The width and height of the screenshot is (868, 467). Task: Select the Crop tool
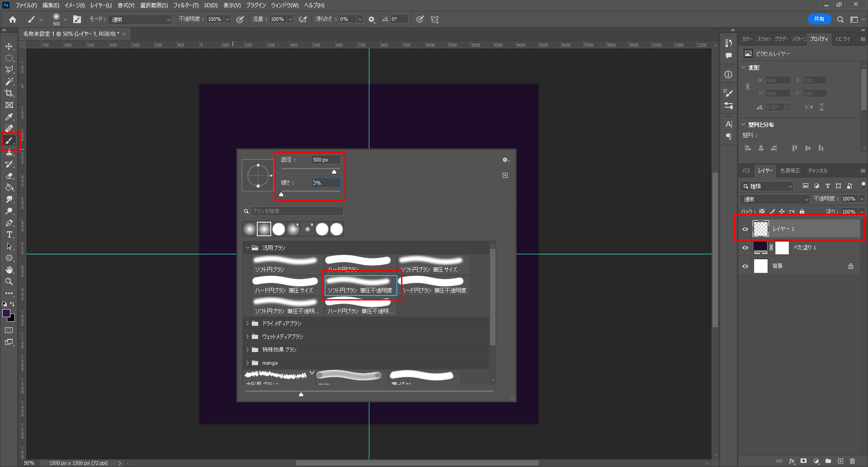(9, 93)
